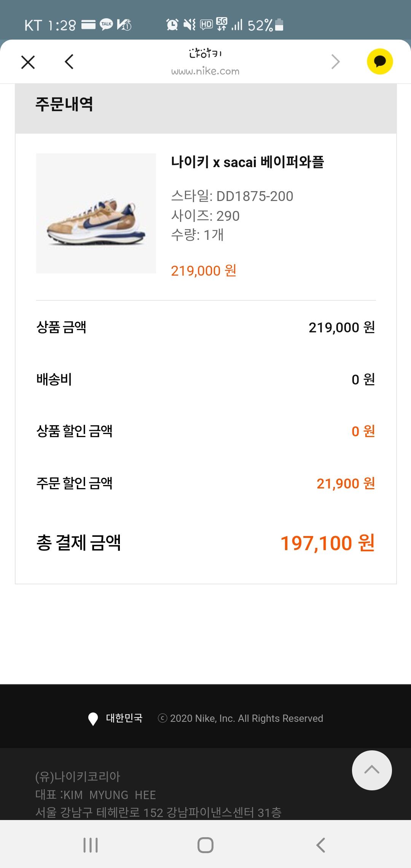Go back using the left chevron

click(69, 62)
